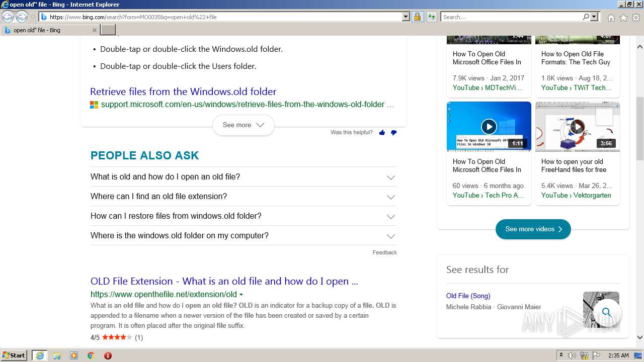Open 'How to Open Old File Formats: The Tech Guy'
The image size is (644, 362).
tap(576, 58)
